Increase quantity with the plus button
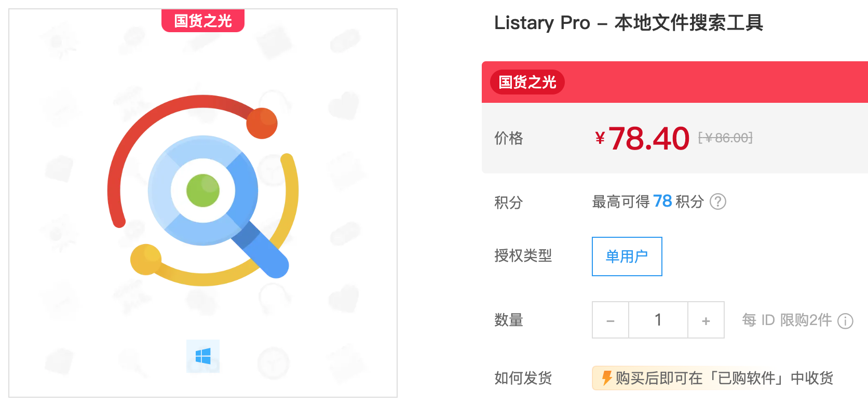Screen dimensions: 868x405 click(x=706, y=320)
